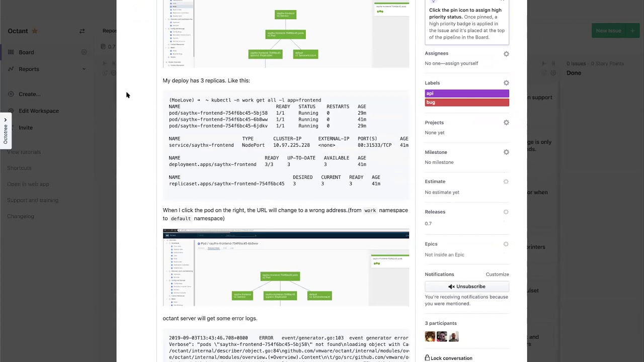Open the Shortcuts link
644x362 pixels.
pos(19,168)
